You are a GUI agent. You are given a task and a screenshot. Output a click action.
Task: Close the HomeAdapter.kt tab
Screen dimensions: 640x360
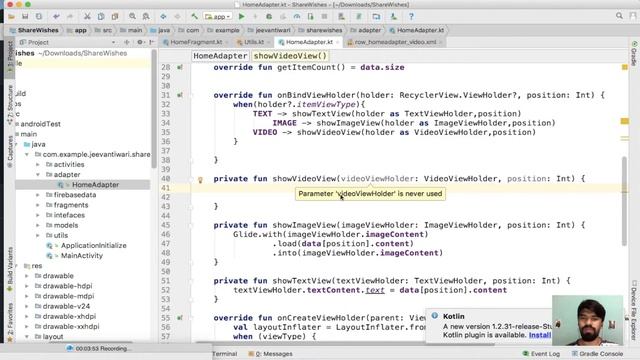(x=338, y=42)
